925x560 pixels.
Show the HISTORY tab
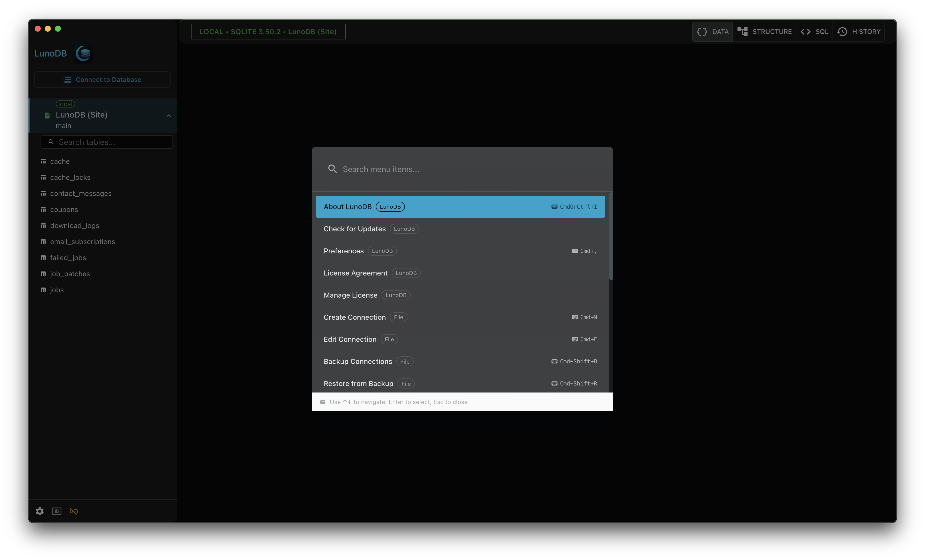point(859,32)
